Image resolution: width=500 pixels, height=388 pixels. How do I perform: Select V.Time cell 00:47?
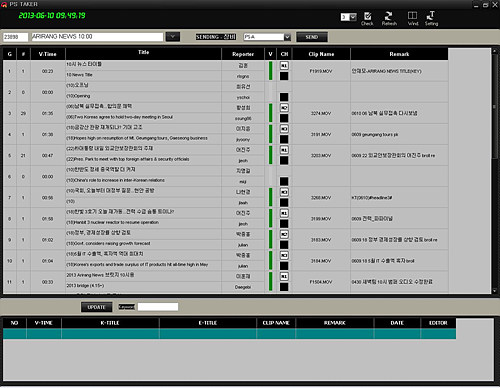(x=47, y=155)
